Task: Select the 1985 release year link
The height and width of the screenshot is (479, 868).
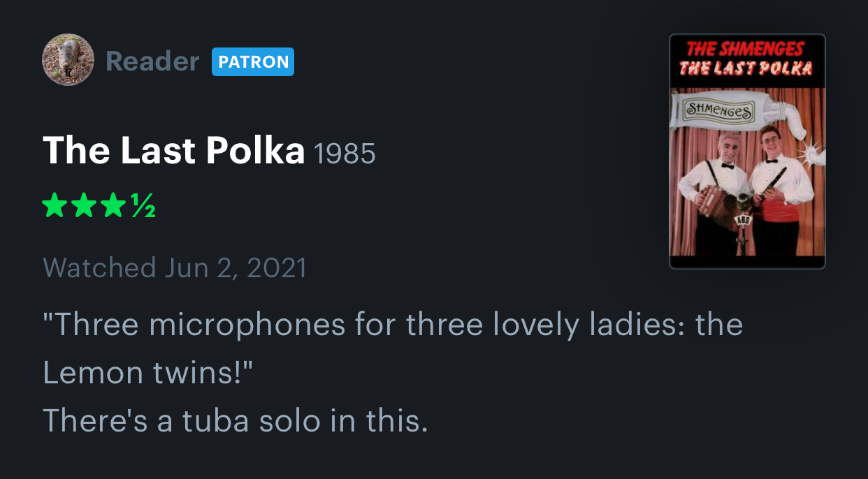Action: 345,153
